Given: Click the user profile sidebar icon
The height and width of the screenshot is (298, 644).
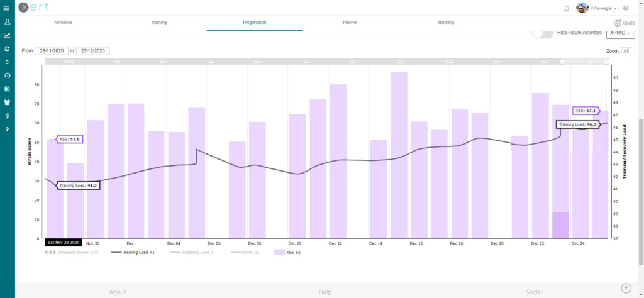Looking at the screenshot, I should (x=7, y=22).
